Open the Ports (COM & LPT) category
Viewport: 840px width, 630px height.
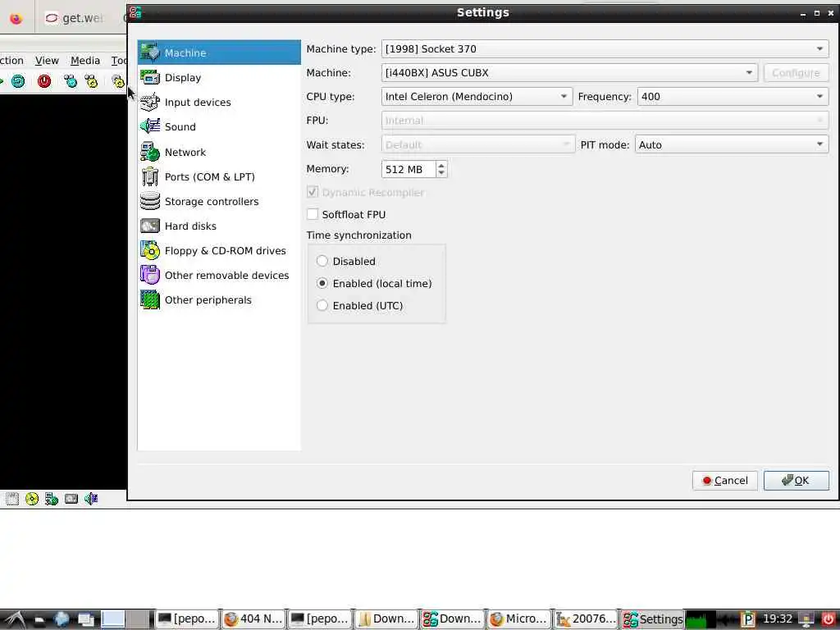pos(219,177)
